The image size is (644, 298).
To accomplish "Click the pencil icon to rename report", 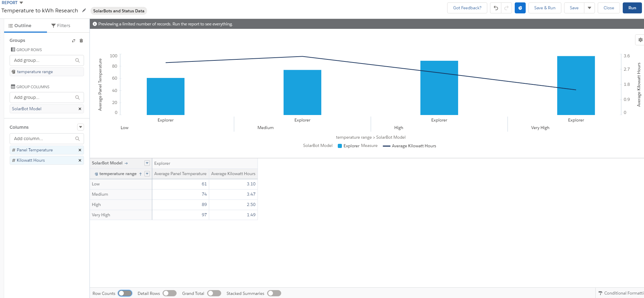I will coord(84,10).
